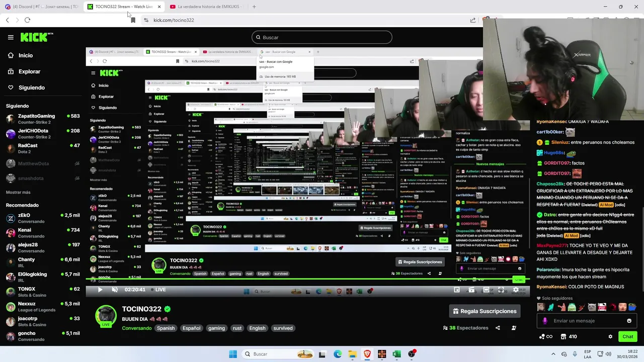
Task: Open the browser share icon
Action: (x=473, y=20)
